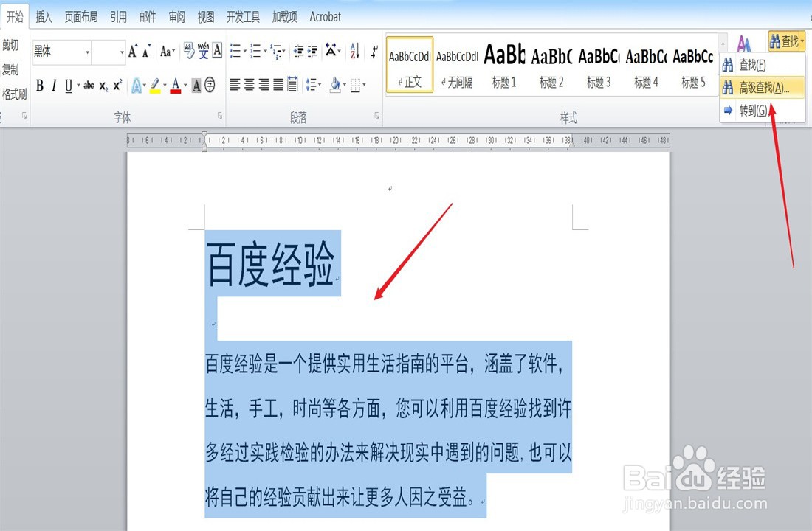Toggle justify alignment
This screenshot has height=531, width=812.
point(278,84)
